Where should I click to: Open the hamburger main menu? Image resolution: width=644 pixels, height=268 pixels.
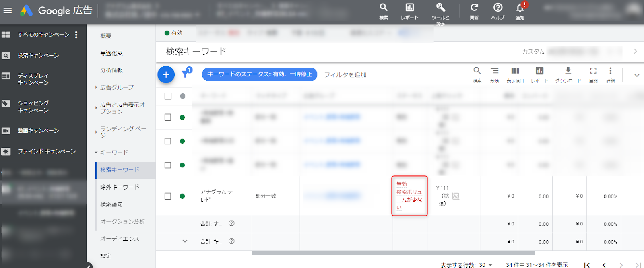(x=8, y=10)
